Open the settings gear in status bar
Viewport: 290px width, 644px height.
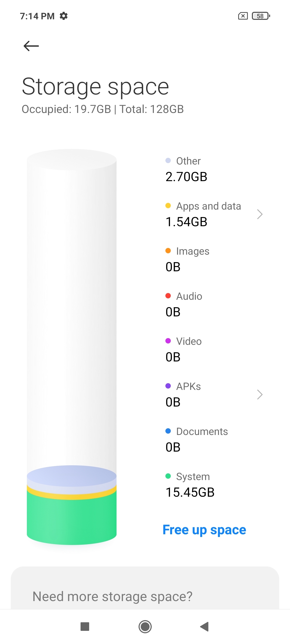pyautogui.click(x=64, y=16)
